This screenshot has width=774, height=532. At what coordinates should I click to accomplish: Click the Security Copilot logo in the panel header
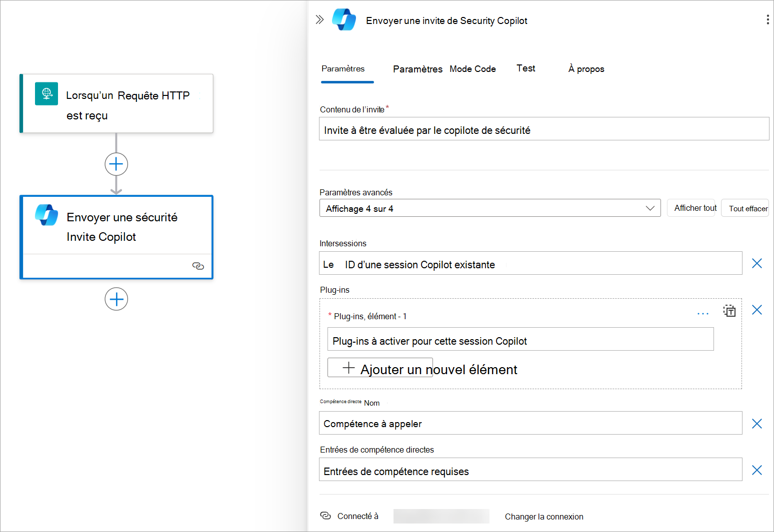[344, 20]
